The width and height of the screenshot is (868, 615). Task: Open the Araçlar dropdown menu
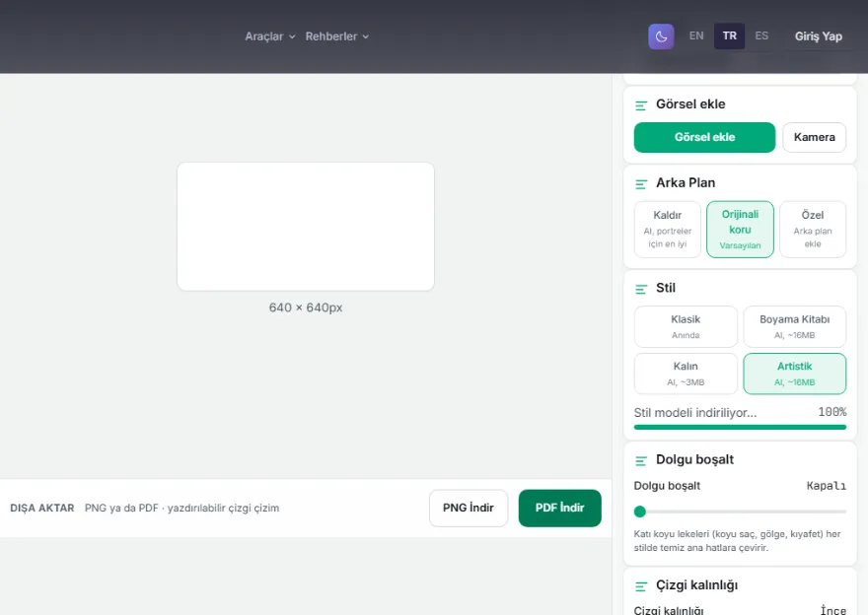[270, 36]
